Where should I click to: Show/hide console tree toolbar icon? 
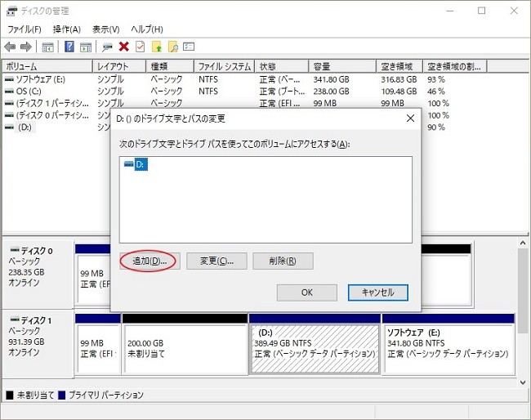[x=47, y=47]
